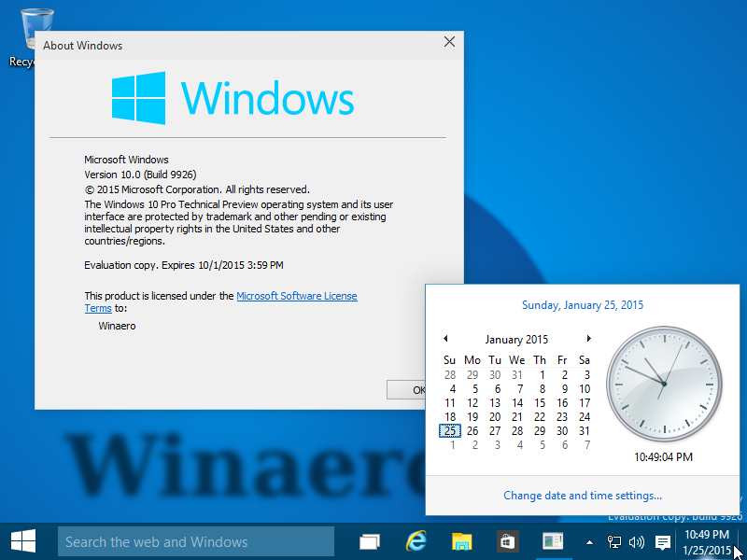The width and height of the screenshot is (747, 560).
Task: Open the Store from the taskbar
Action: coord(507,541)
